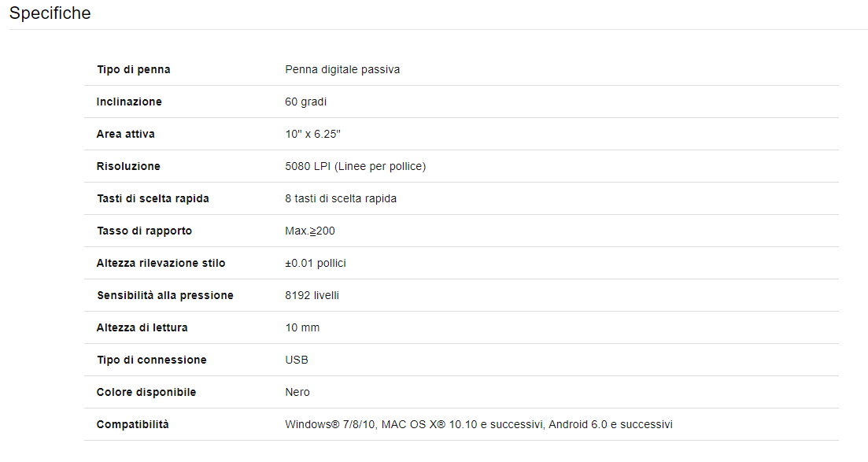Select the Risoluzione row label
Image resolution: width=868 pixels, height=462 pixels.
click(128, 165)
